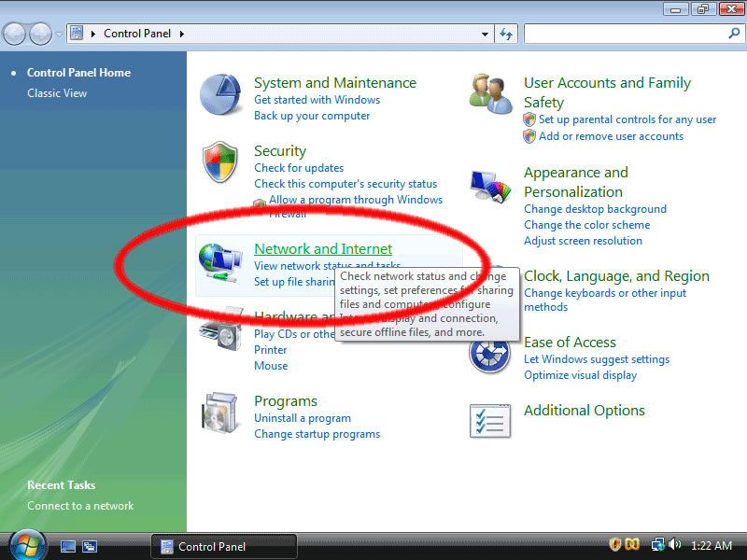Click Set up parental controls for any user
747x560 pixels.
click(627, 119)
